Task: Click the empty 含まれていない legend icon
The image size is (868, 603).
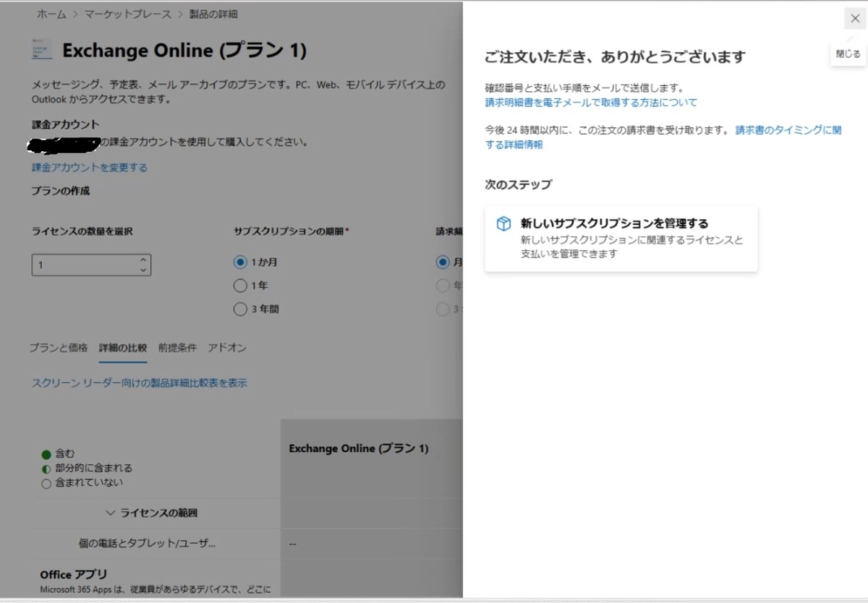Action: pos(46,483)
